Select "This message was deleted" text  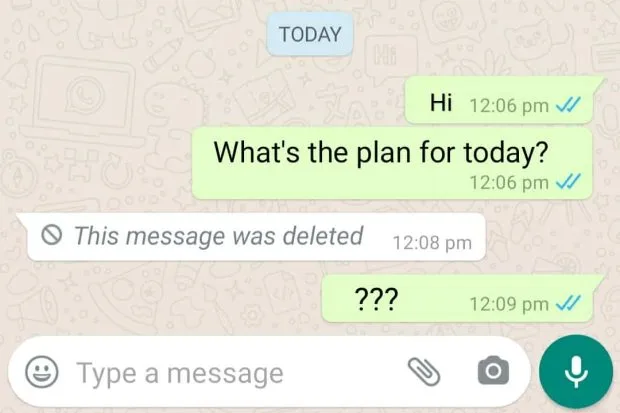click(x=219, y=236)
